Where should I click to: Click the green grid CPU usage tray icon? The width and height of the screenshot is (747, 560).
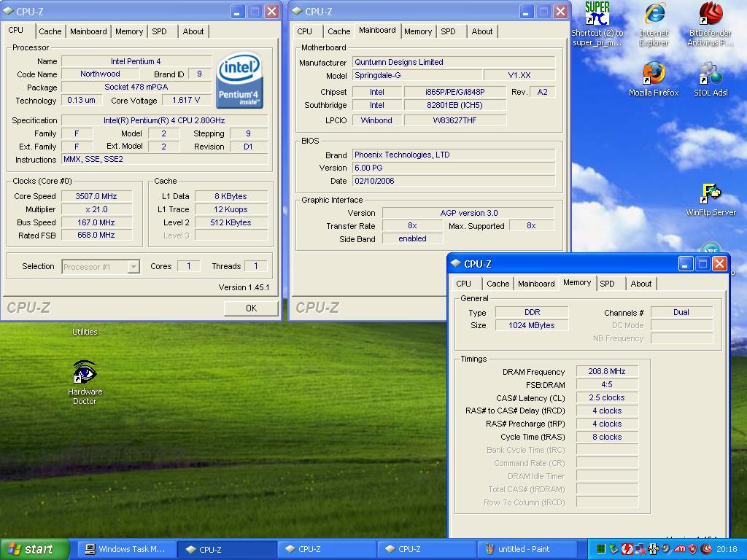coord(601,549)
